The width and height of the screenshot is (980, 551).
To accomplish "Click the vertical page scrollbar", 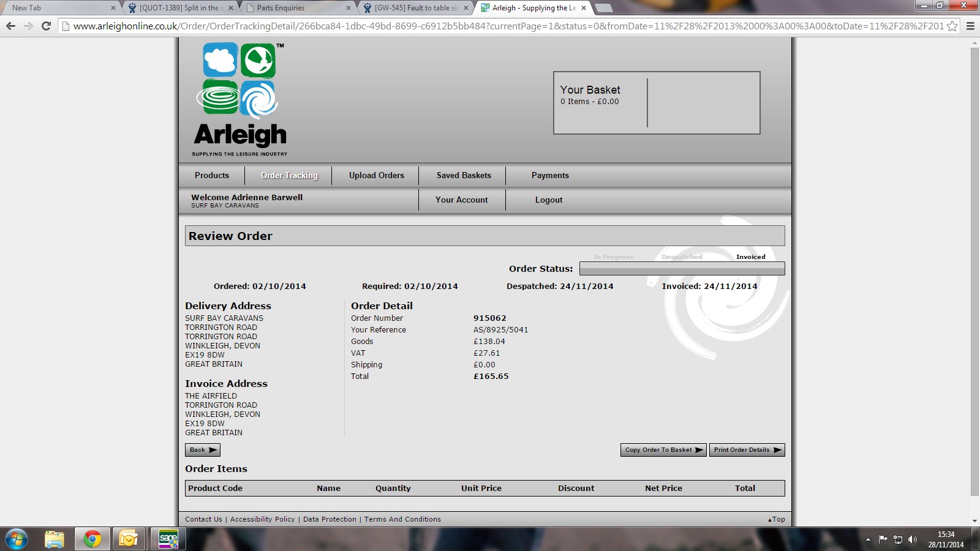I will coord(974,271).
